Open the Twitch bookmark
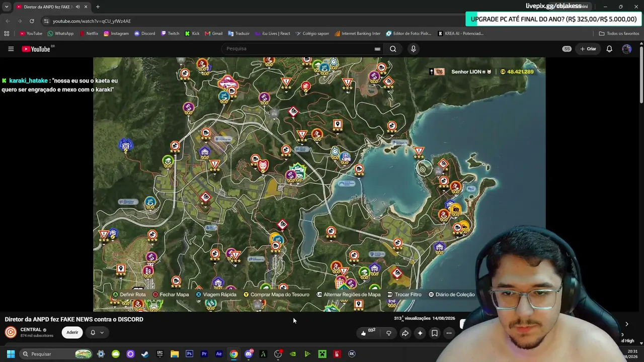Viewport: 644px width, 362px height. point(170,34)
